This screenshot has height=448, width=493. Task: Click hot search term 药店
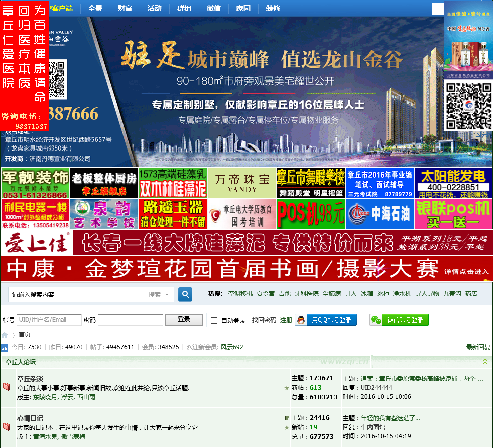(471, 294)
